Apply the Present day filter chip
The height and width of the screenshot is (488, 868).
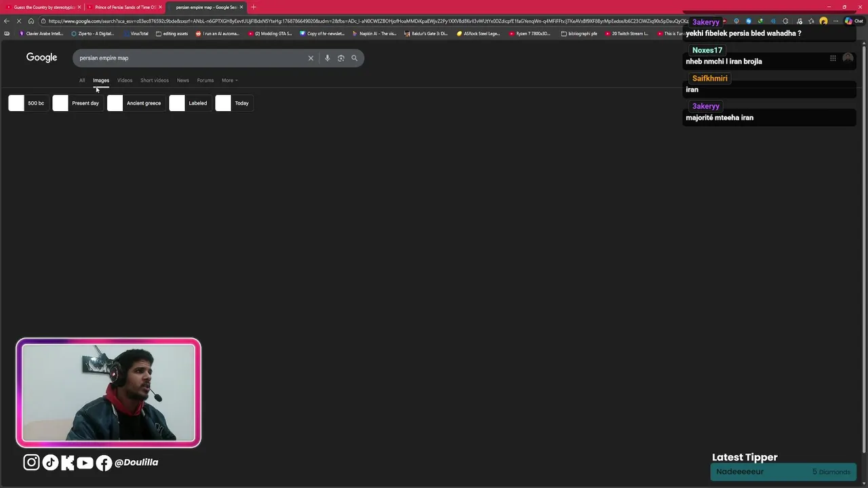click(x=77, y=103)
